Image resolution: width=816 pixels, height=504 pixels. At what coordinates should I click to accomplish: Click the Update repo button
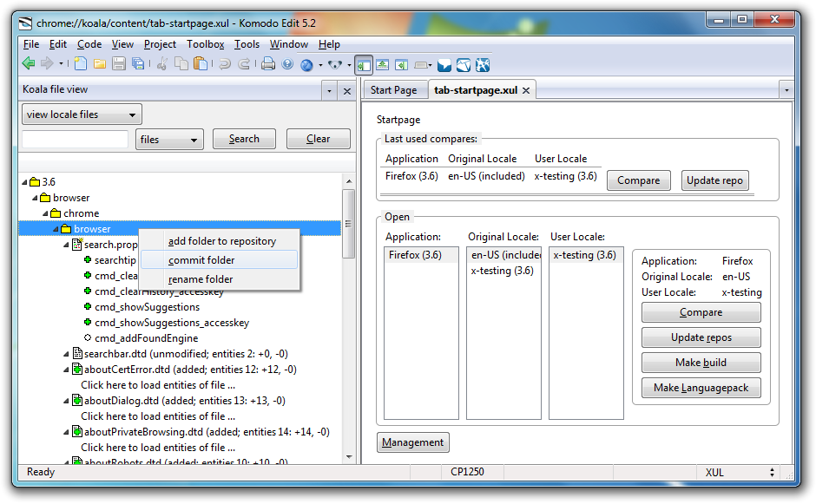coord(714,180)
